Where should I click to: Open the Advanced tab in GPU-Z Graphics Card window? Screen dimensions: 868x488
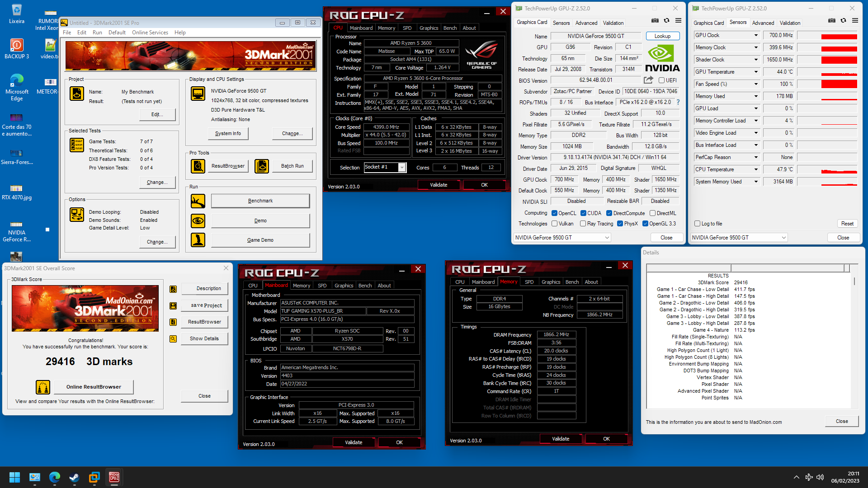[586, 23]
